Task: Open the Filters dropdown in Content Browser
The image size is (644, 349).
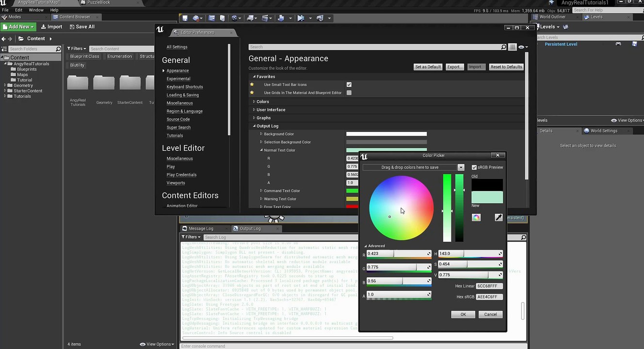Action: tap(76, 49)
